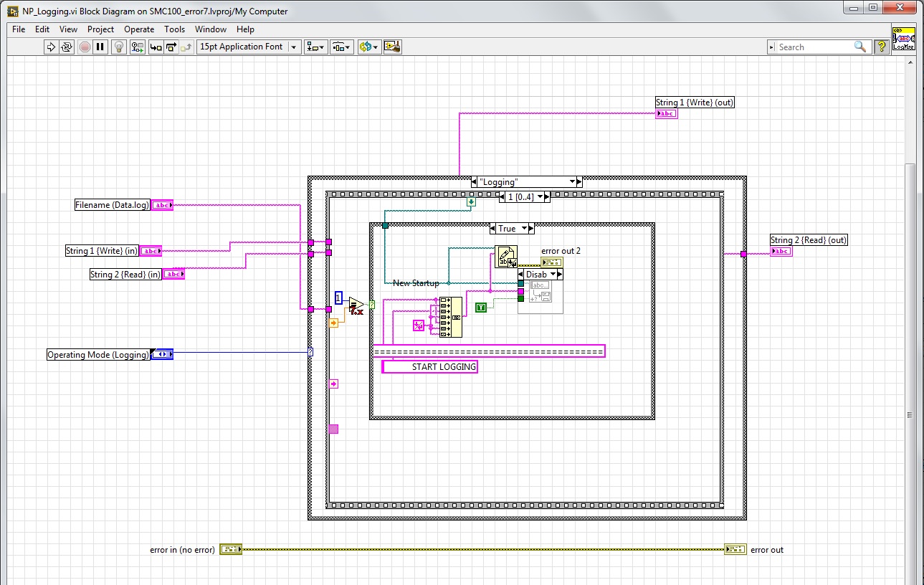Screen dimensions: 924x585
Task: Click the New Startup label
Action: (416, 283)
